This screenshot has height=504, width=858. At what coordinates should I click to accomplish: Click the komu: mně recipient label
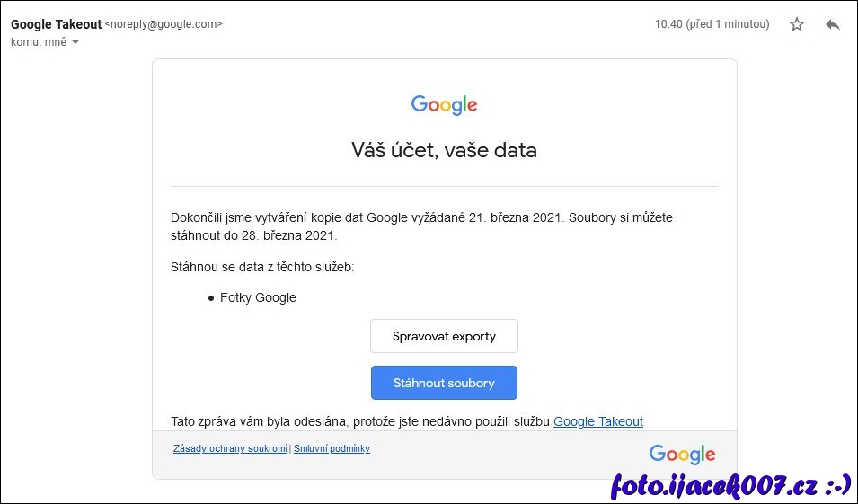click(x=38, y=42)
